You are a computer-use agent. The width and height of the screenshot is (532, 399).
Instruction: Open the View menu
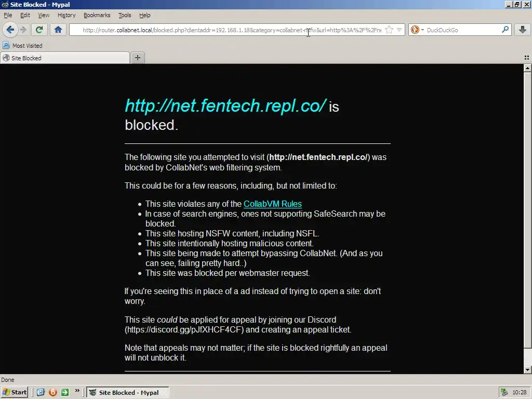(x=44, y=15)
